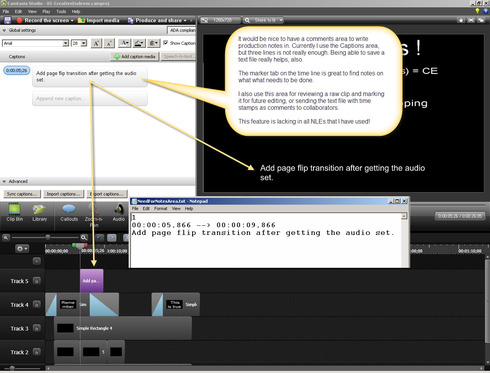Collapse the Global settings section
This screenshot has width=490, height=373.
4,30
